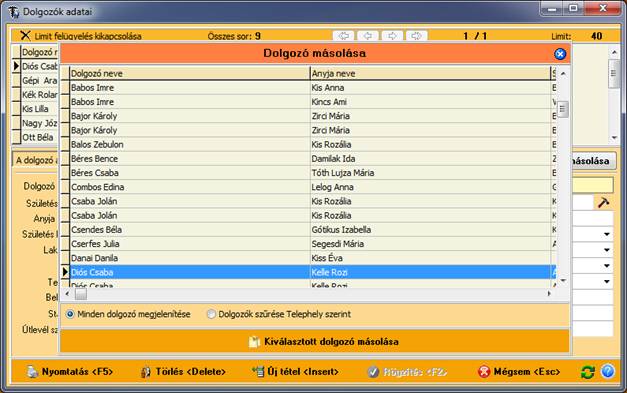627x393 pixels.
Task: Sort by Anyja neve column header
Action: click(x=430, y=74)
